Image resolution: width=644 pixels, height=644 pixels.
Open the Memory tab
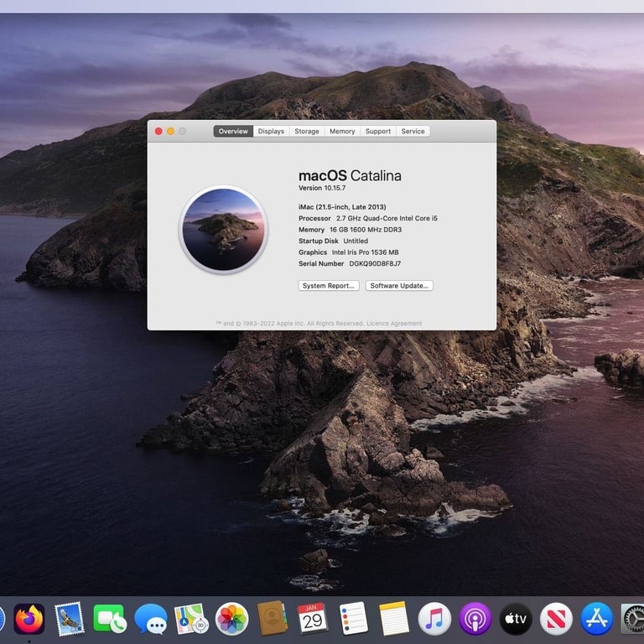pos(342,132)
